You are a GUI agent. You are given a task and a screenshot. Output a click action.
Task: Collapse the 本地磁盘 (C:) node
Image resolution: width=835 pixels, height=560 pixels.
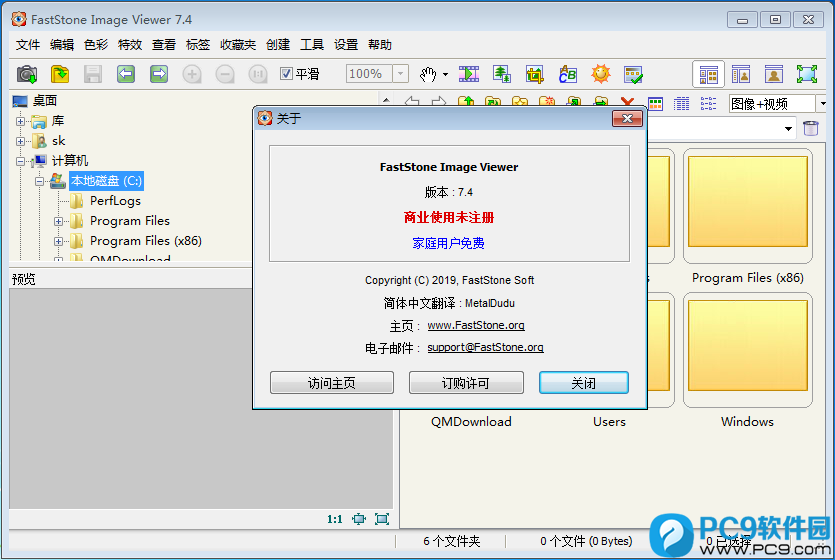(39, 182)
